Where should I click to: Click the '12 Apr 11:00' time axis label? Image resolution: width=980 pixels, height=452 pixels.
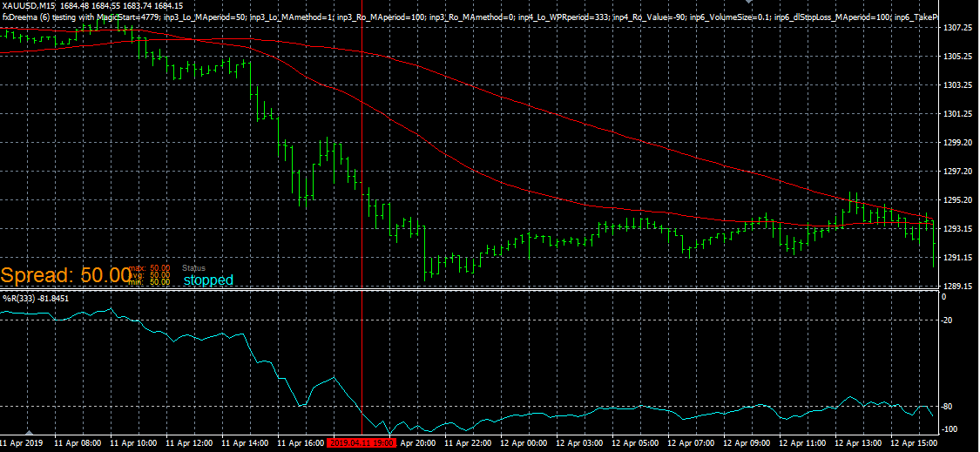802,442
